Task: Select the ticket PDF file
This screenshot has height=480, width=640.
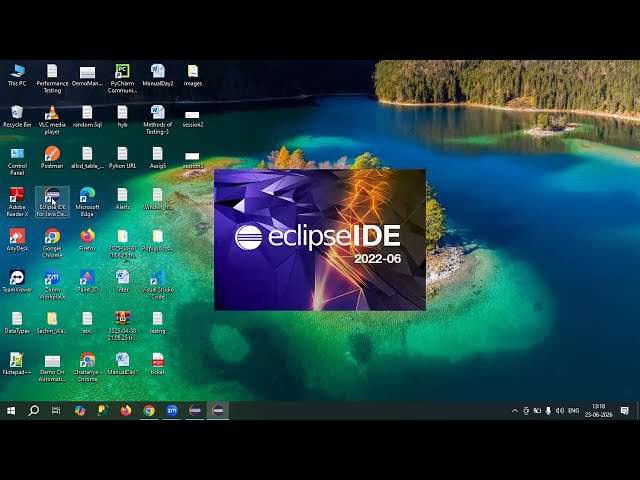Action: [x=158, y=364]
